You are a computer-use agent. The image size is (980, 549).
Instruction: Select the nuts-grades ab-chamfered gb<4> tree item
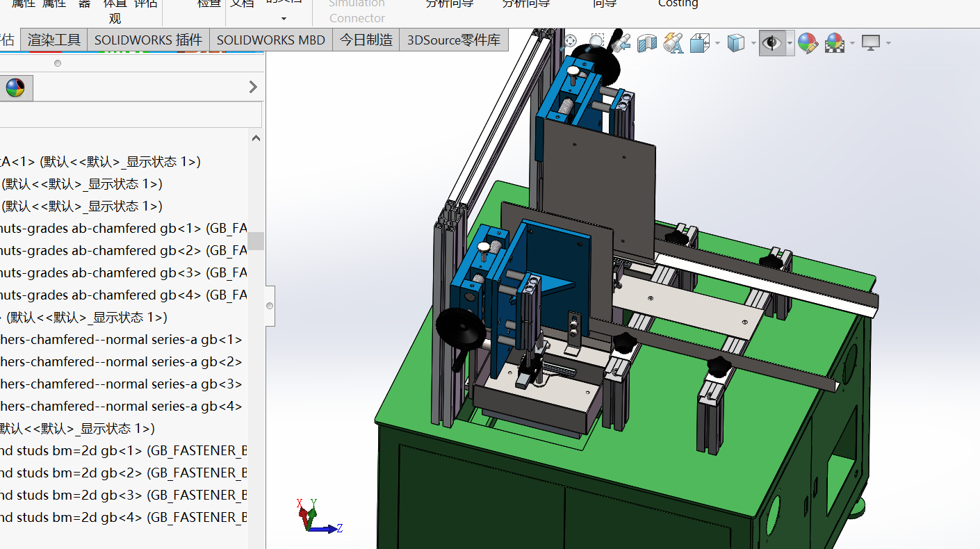coord(123,295)
